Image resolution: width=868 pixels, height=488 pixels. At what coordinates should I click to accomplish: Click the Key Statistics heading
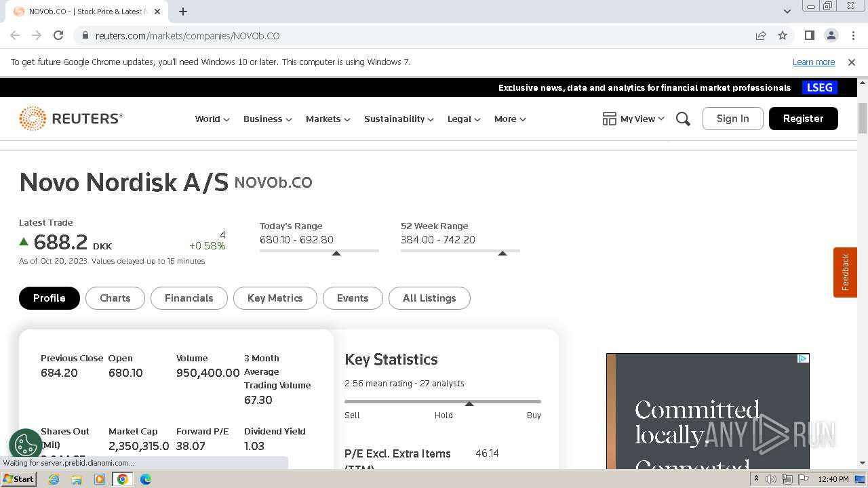(x=391, y=359)
